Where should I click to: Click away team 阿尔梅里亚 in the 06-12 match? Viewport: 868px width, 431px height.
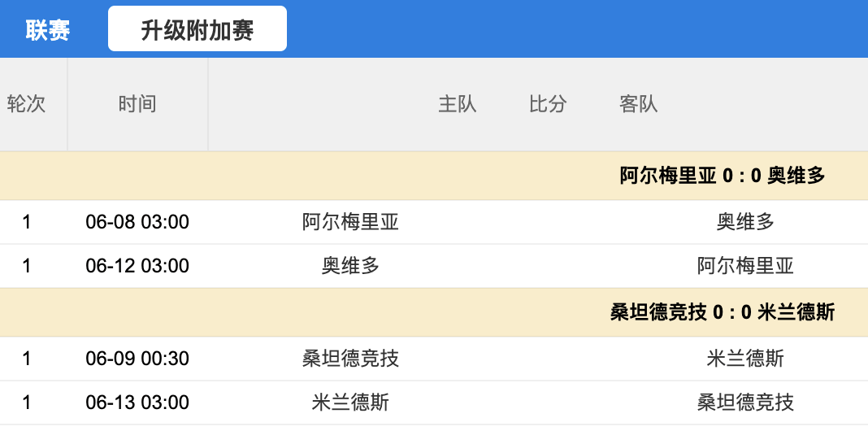click(745, 266)
